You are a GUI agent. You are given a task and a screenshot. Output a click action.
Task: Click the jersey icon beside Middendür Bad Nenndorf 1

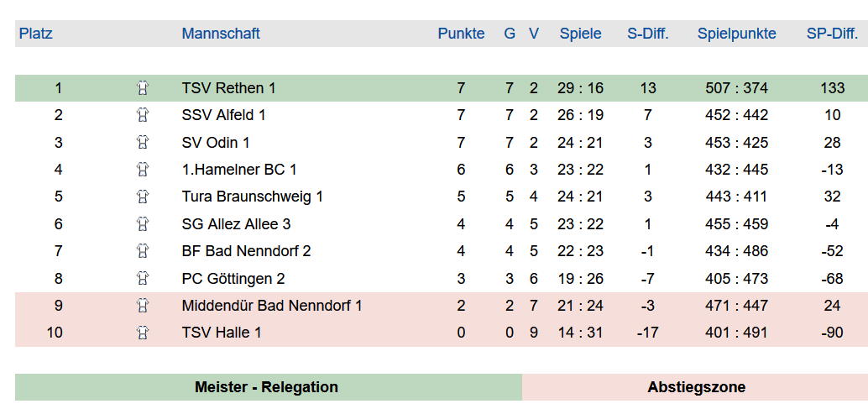[143, 306]
